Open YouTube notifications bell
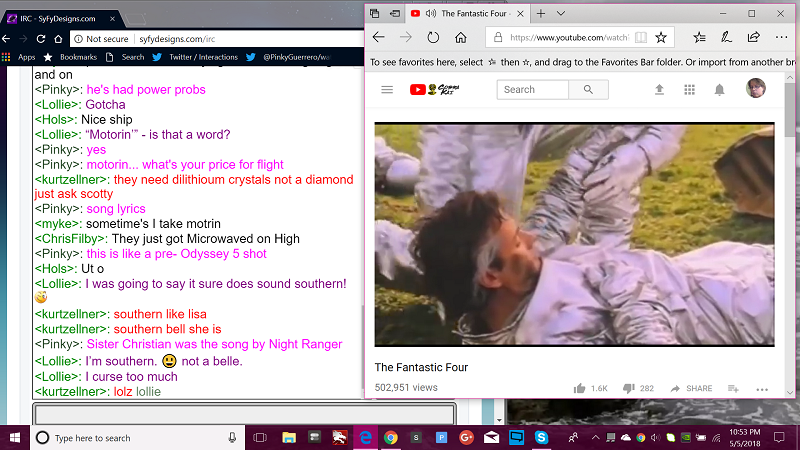Image resolution: width=800 pixels, height=450 pixels. click(x=719, y=90)
